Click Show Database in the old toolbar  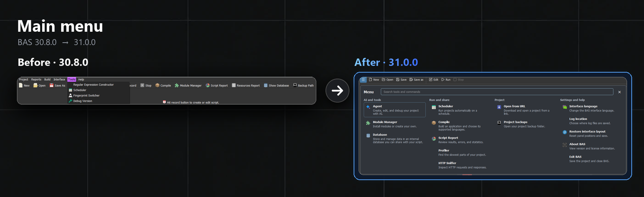pyautogui.click(x=276, y=85)
